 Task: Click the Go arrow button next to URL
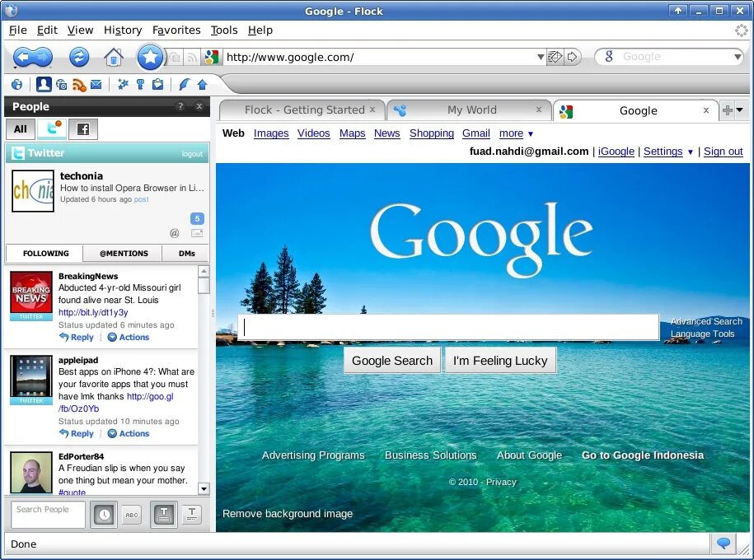click(x=572, y=57)
